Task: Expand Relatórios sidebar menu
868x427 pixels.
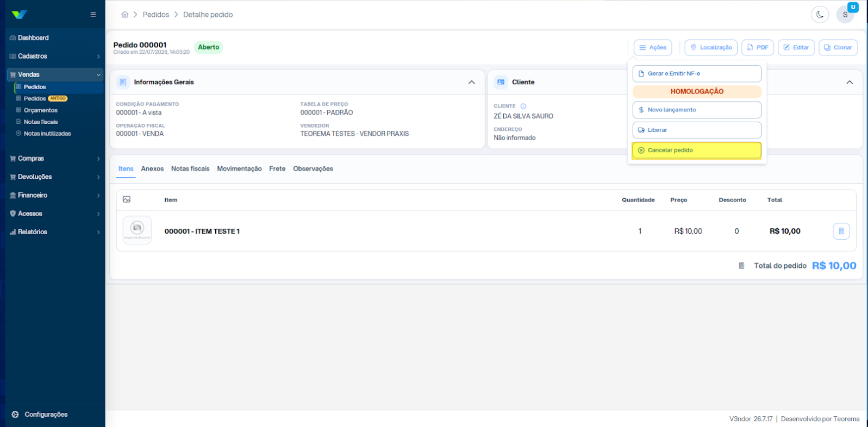Action: pos(54,232)
